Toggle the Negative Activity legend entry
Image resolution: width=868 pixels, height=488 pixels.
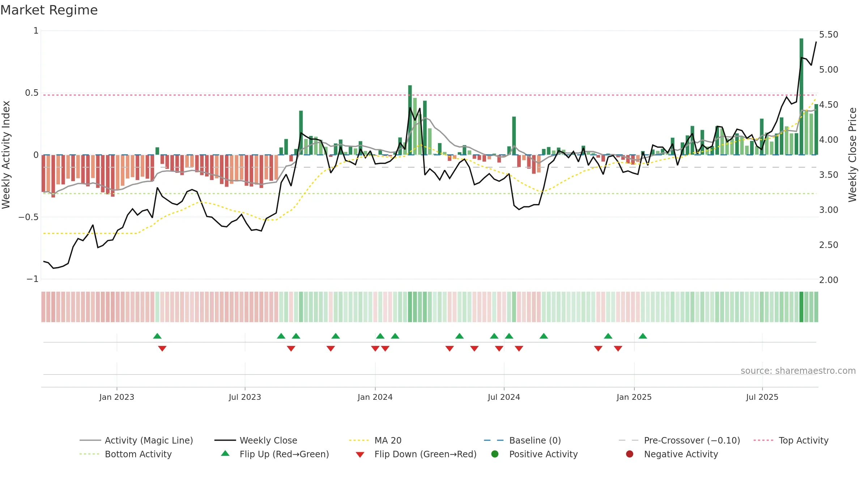click(x=672, y=454)
